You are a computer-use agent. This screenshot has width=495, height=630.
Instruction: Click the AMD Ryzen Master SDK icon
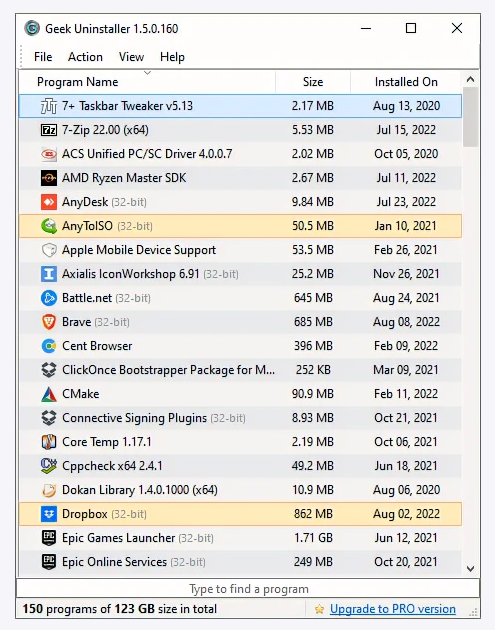click(49, 178)
